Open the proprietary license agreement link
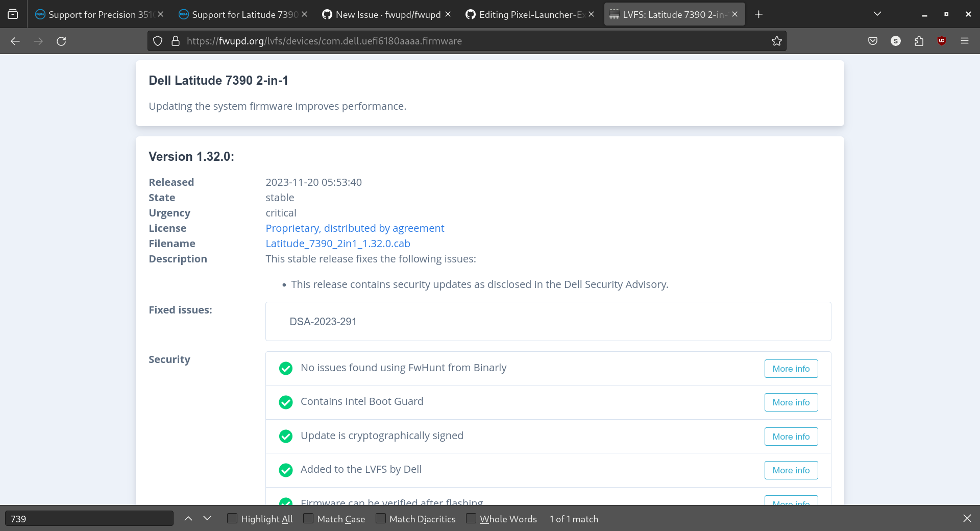The height and width of the screenshot is (531, 980). [354, 228]
